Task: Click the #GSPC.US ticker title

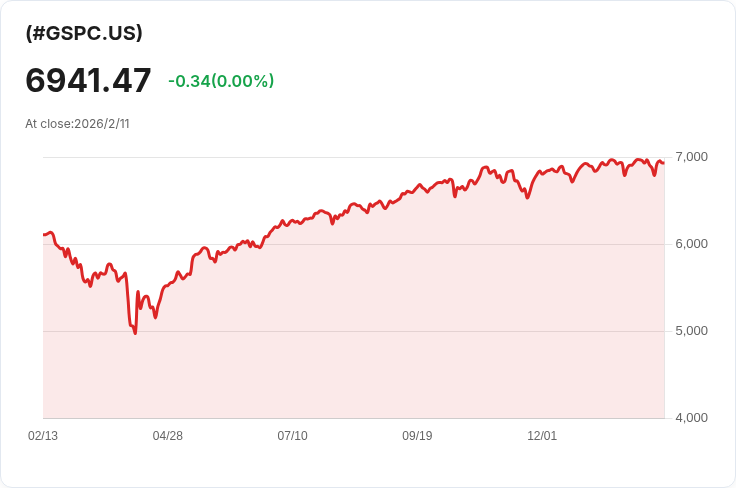Action: (x=84, y=33)
